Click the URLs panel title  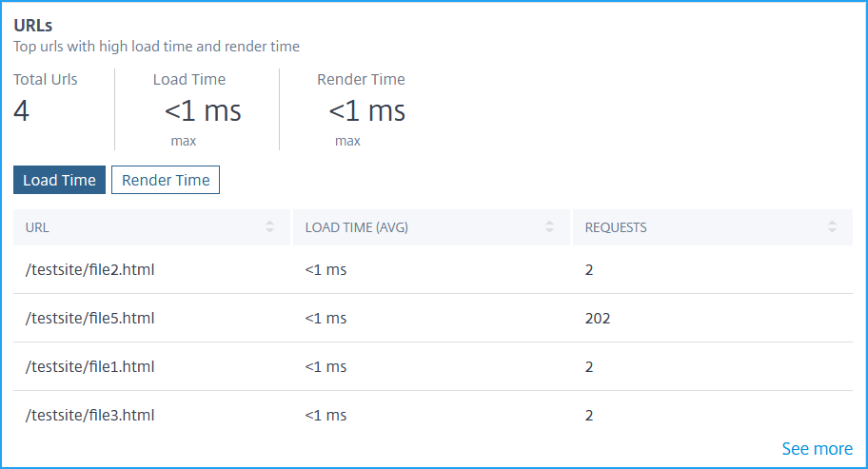(32, 26)
